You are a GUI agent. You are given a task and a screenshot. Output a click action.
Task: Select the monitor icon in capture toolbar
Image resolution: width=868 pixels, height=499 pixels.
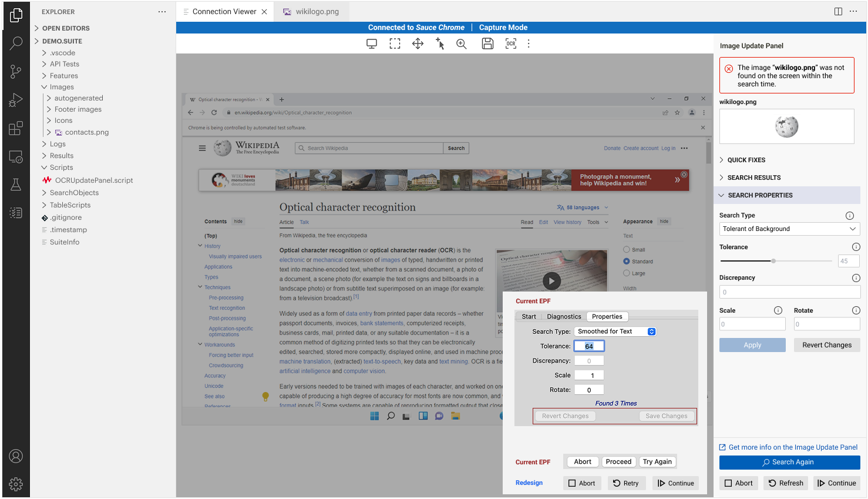pos(372,43)
